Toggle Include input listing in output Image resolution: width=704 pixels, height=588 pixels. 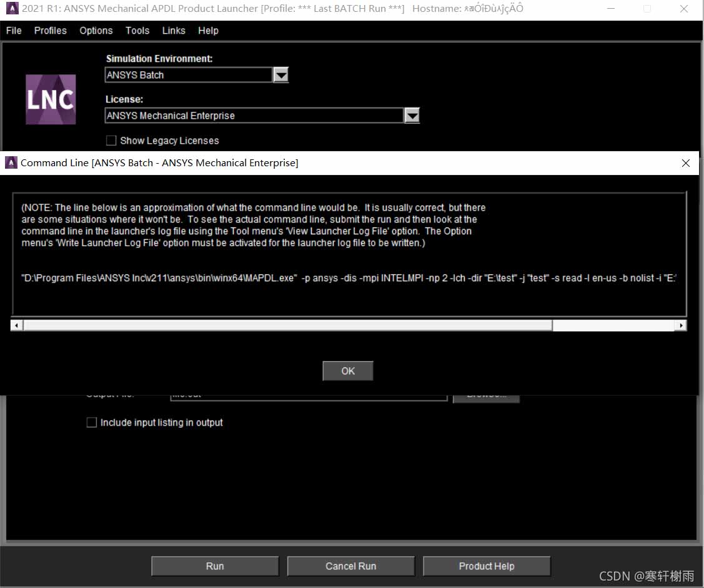pyautogui.click(x=92, y=422)
